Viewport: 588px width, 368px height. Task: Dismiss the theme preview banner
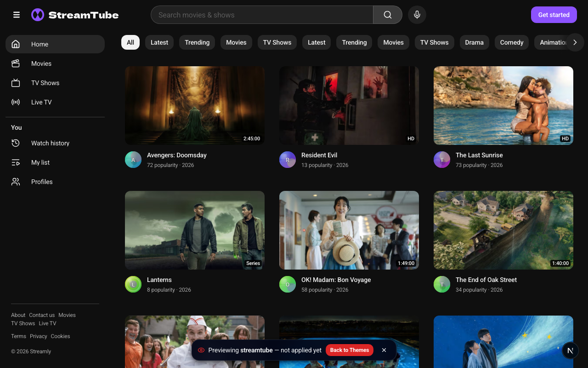(x=384, y=350)
